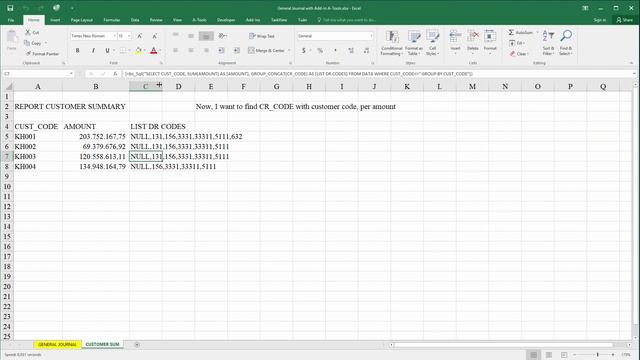640x360 pixels.
Task: Add a new sheet with plus button
Action: click(137, 344)
